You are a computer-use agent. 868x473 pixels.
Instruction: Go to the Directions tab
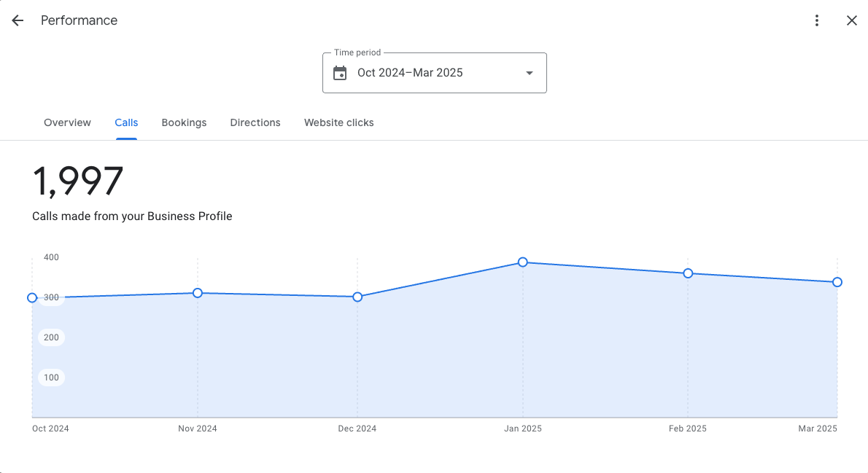click(255, 122)
